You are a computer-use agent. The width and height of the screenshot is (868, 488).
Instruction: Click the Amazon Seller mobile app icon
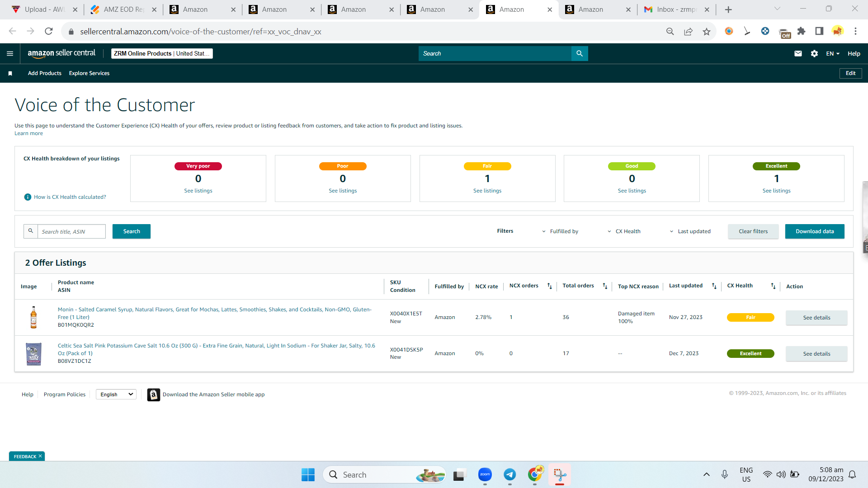coord(154,395)
